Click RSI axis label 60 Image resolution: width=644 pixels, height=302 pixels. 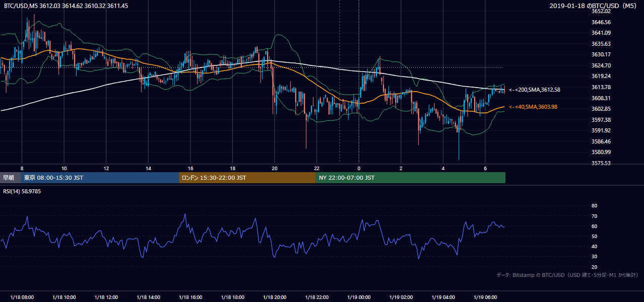594,226
